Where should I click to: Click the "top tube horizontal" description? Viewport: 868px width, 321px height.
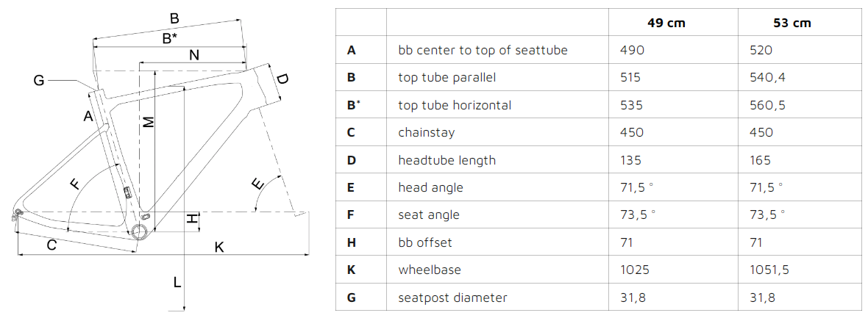click(x=455, y=105)
